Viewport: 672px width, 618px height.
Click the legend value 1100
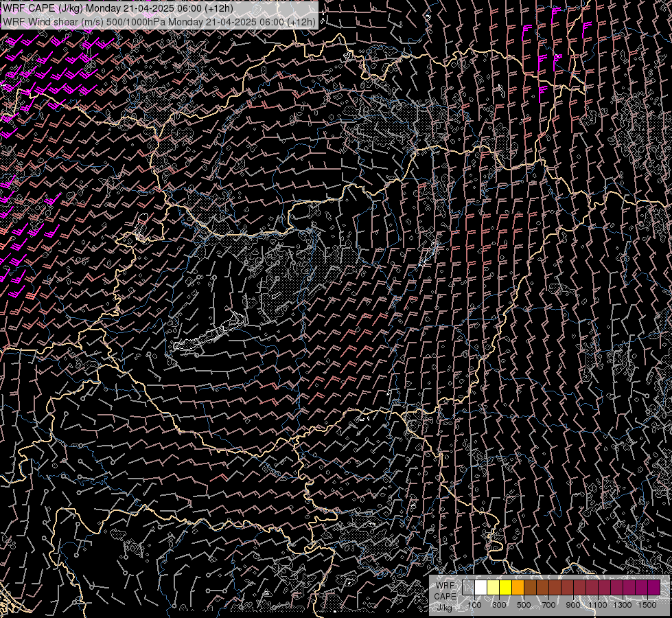(x=598, y=605)
